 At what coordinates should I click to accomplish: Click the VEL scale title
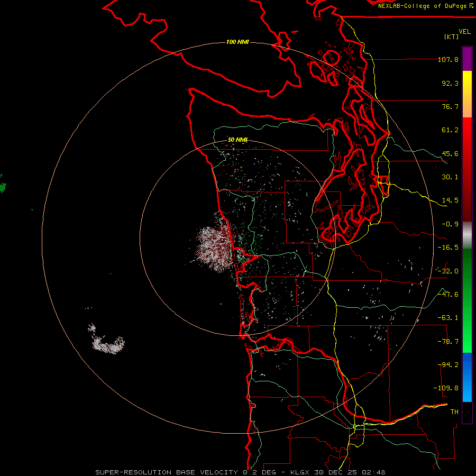coord(464,32)
